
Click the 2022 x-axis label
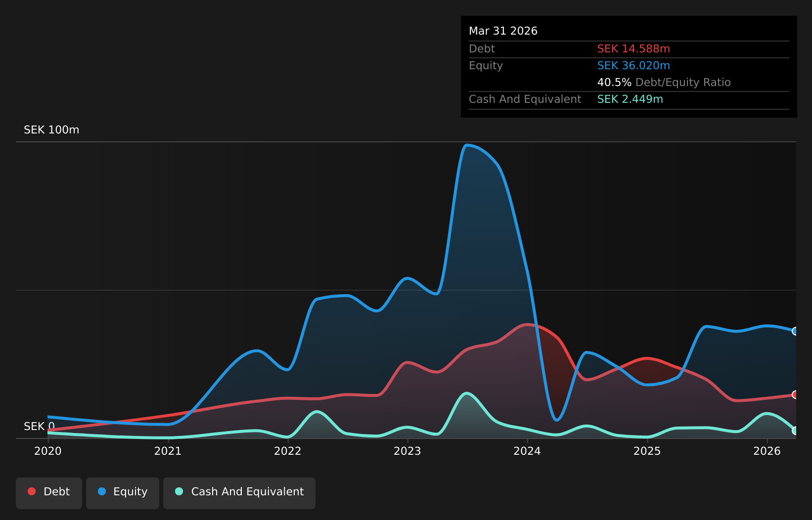tap(288, 451)
